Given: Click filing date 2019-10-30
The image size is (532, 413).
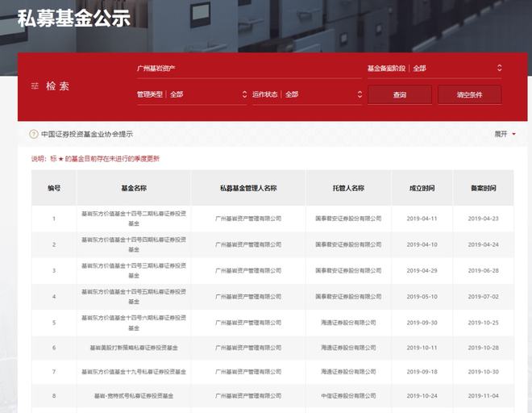Looking at the screenshot, I should tap(484, 372).
